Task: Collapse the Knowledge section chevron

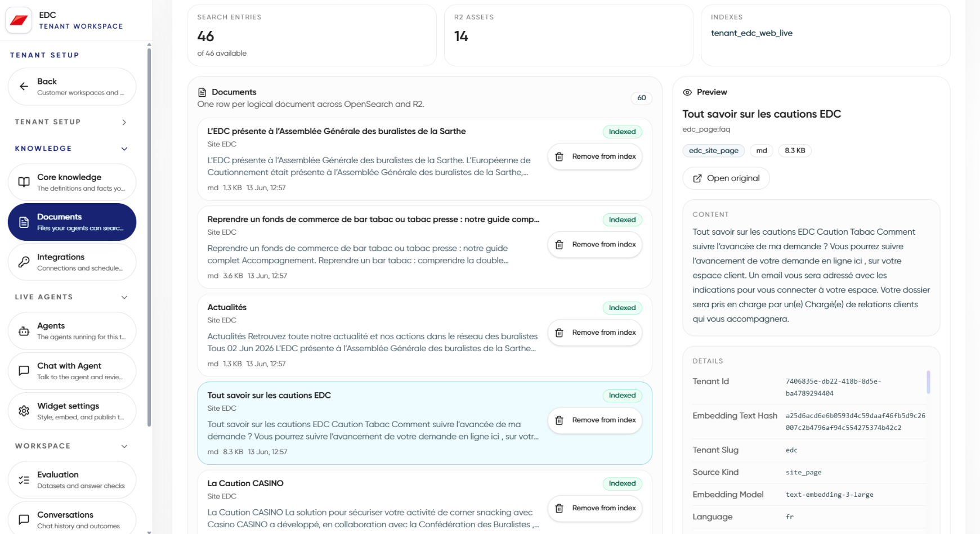Action: (x=124, y=149)
